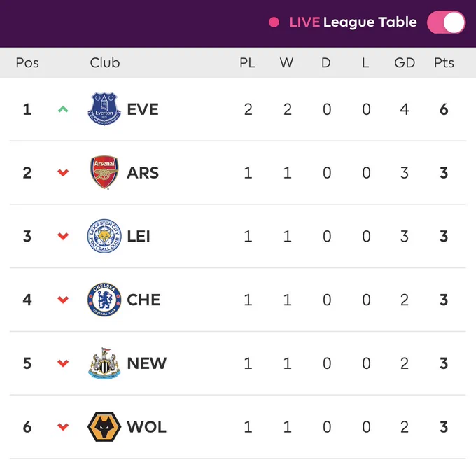Click the red down chevron beside Leicester
476x460 pixels.
pyautogui.click(x=63, y=236)
